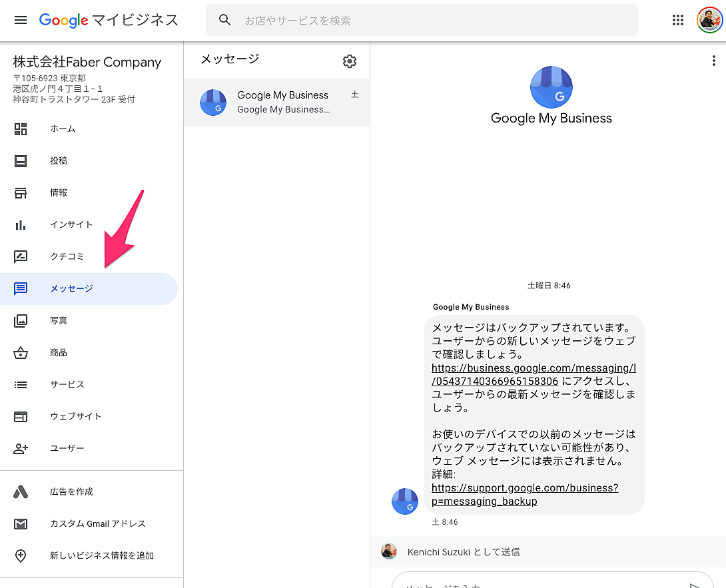Click the 土曜日 8:46 date label
Image resolution: width=726 pixels, height=588 pixels.
click(x=549, y=286)
